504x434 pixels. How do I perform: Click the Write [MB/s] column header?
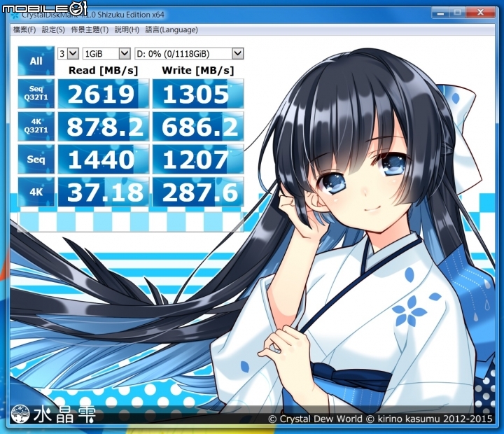coord(198,70)
